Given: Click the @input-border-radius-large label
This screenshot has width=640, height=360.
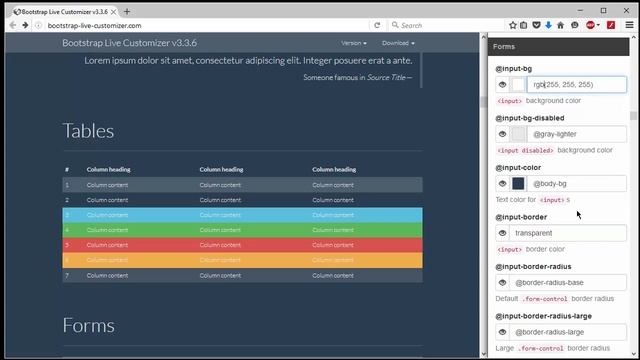Looking at the screenshot, I should pyautogui.click(x=543, y=316).
